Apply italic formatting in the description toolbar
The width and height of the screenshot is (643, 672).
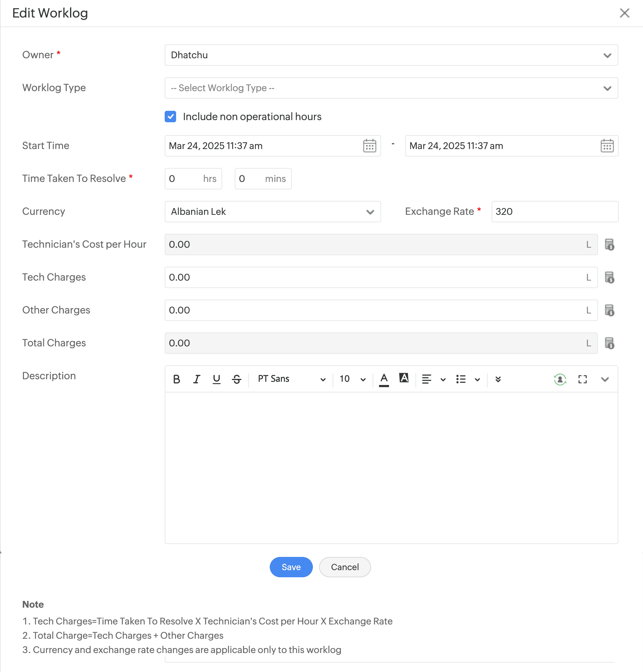[x=196, y=379]
